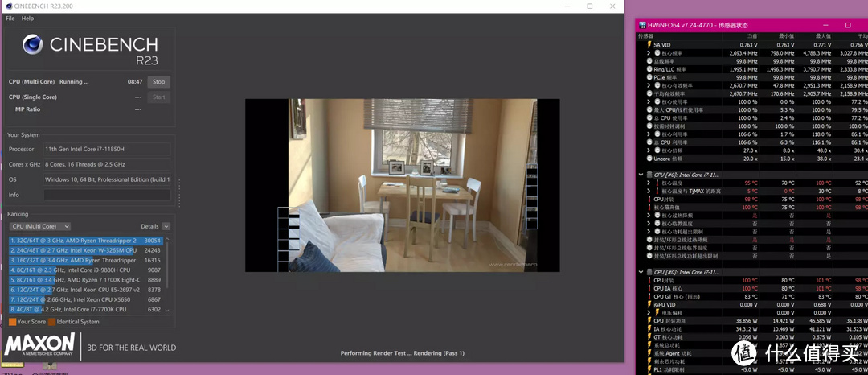Click the clock icon next to 总线频率
868x375 pixels.
click(649, 61)
